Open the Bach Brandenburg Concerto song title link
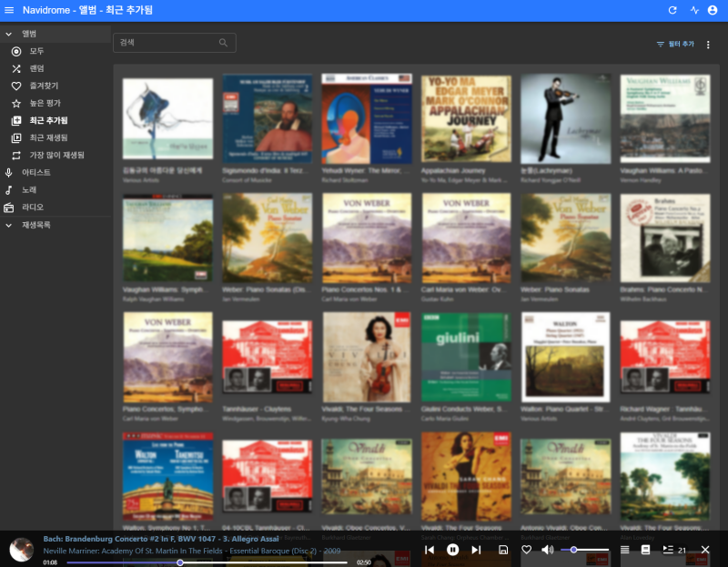Image resolution: width=728 pixels, height=567 pixels. (x=161, y=539)
